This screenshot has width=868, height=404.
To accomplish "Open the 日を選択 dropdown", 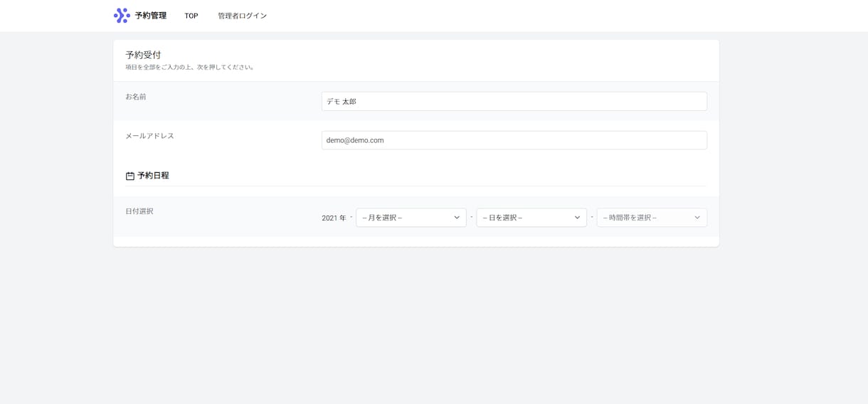I will tap(531, 218).
